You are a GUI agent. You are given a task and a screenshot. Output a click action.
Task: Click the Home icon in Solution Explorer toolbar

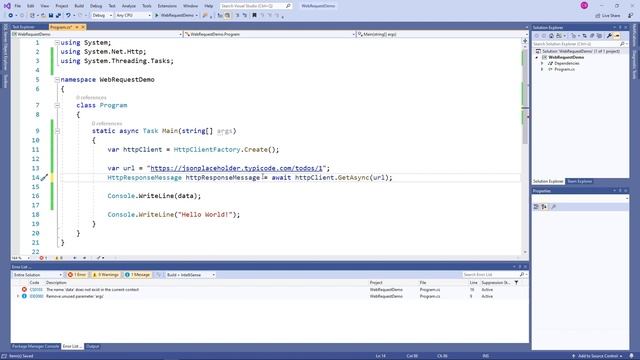pos(551,36)
